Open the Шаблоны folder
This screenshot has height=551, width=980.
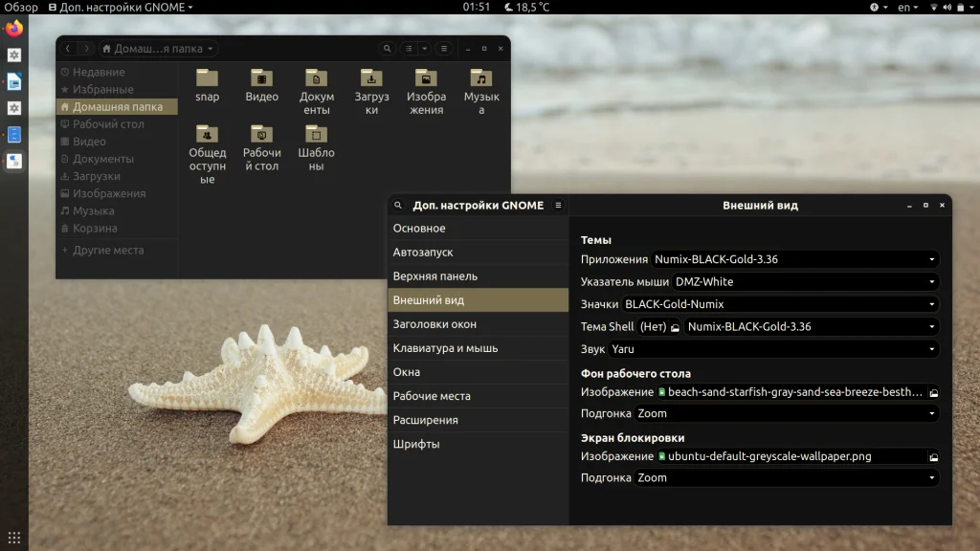point(316,135)
